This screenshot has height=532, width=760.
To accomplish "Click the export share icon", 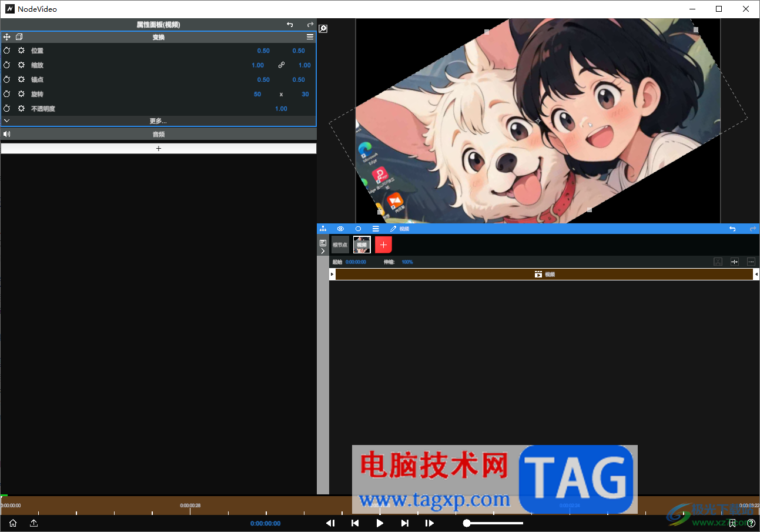I will pyautogui.click(x=34, y=523).
